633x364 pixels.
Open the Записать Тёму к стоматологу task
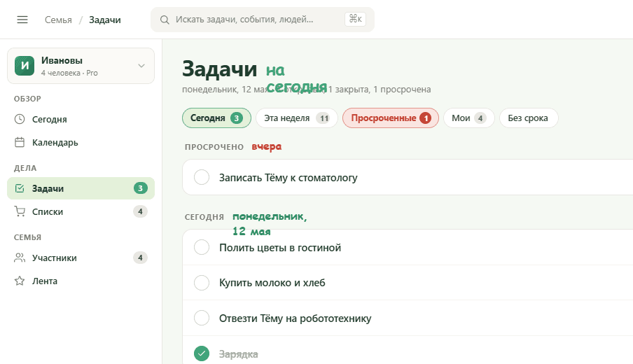288,178
